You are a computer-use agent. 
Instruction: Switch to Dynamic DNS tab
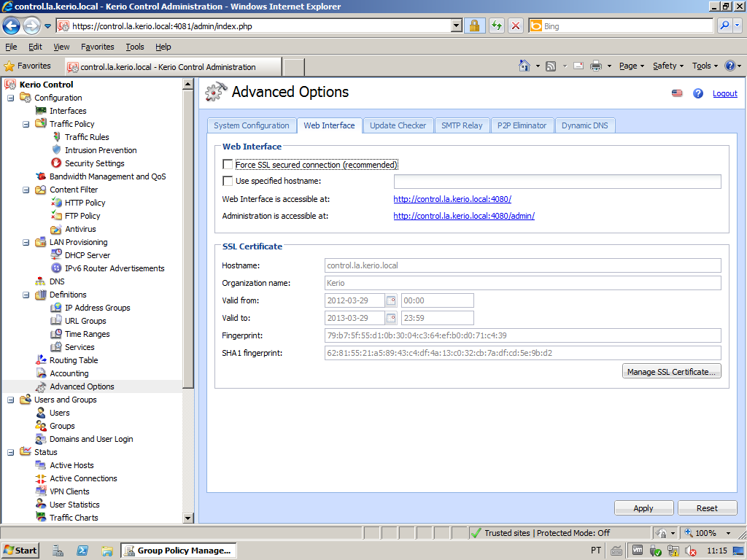584,125
